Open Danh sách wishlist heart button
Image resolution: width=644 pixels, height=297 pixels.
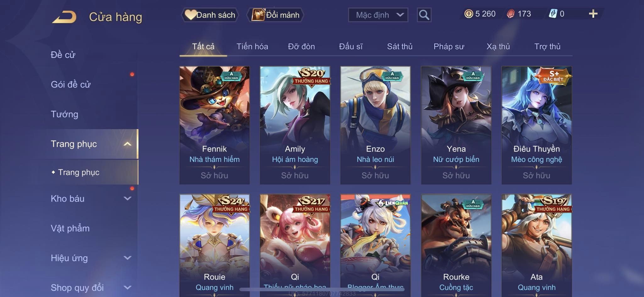(210, 15)
